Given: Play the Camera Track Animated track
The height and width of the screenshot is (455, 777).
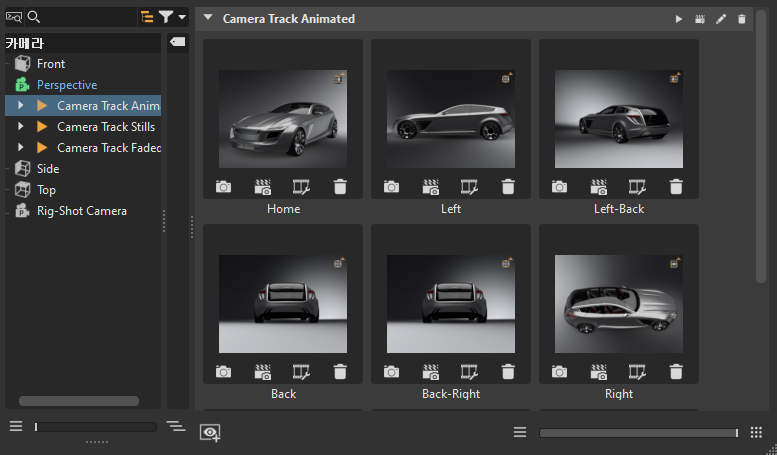Looking at the screenshot, I should tap(678, 19).
